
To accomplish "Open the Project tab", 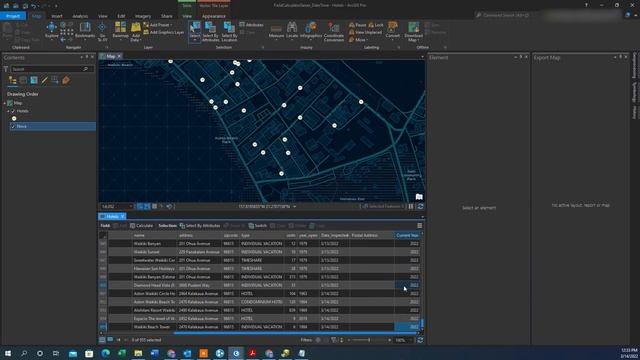I will point(13,16).
